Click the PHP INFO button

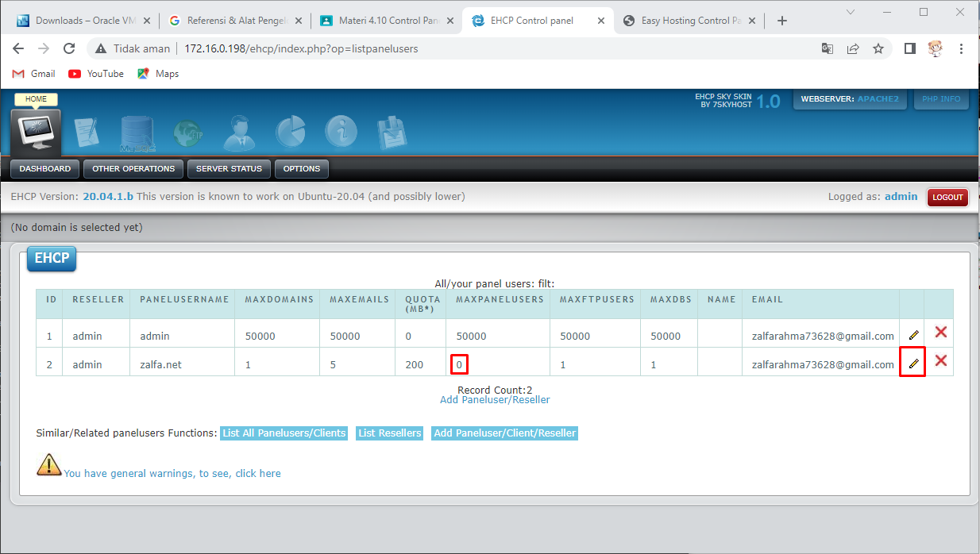pos(942,99)
